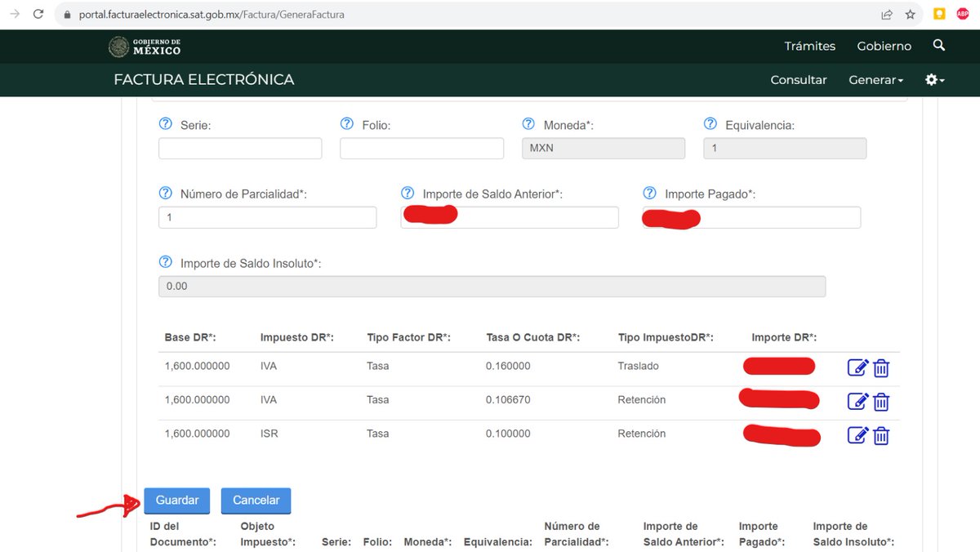Click the Número de Parcialidad input field

(x=267, y=217)
